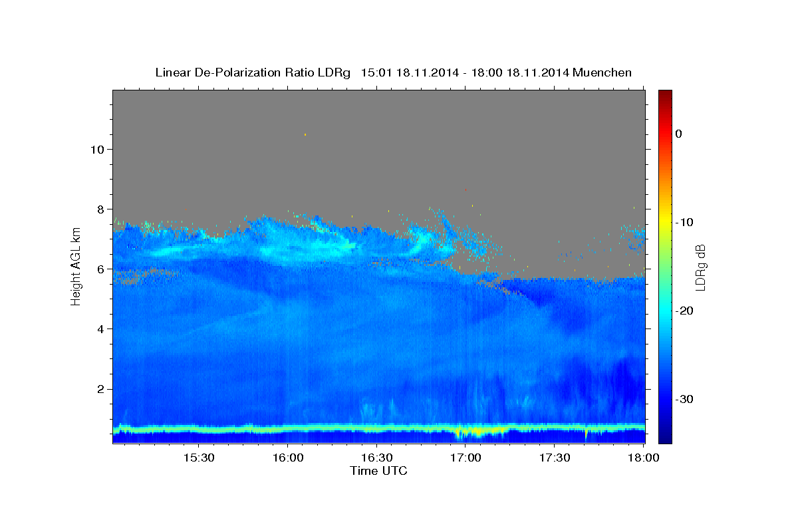
Task: Click the colorbar value 0
Action: tap(678, 134)
